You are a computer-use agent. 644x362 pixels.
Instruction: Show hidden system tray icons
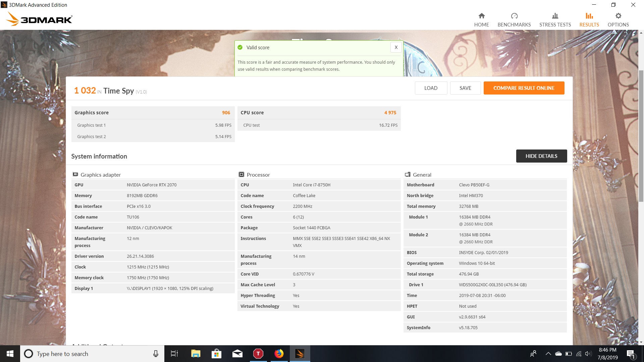coord(548,354)
